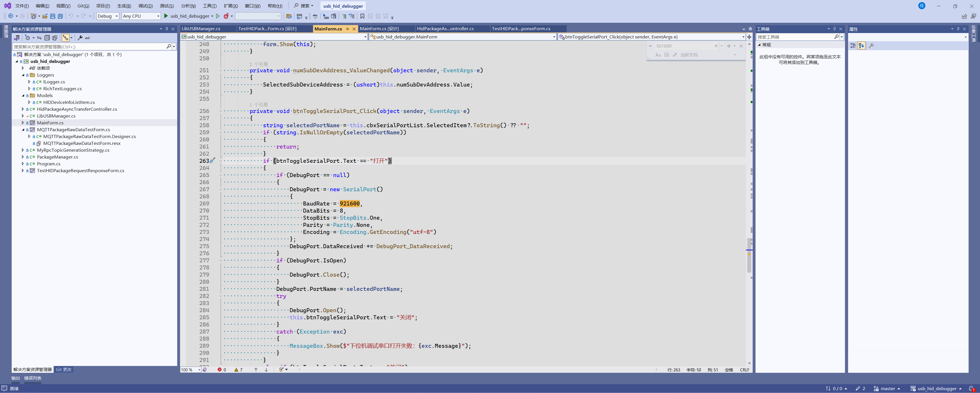Screen dimensions: 980x393
Task: Click error count indicator showing 0
Action: (222, 369)
